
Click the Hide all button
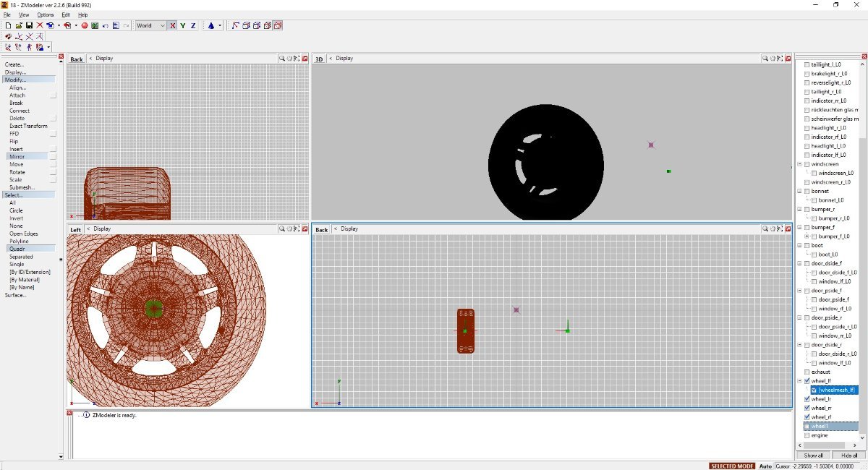point(848,456)
